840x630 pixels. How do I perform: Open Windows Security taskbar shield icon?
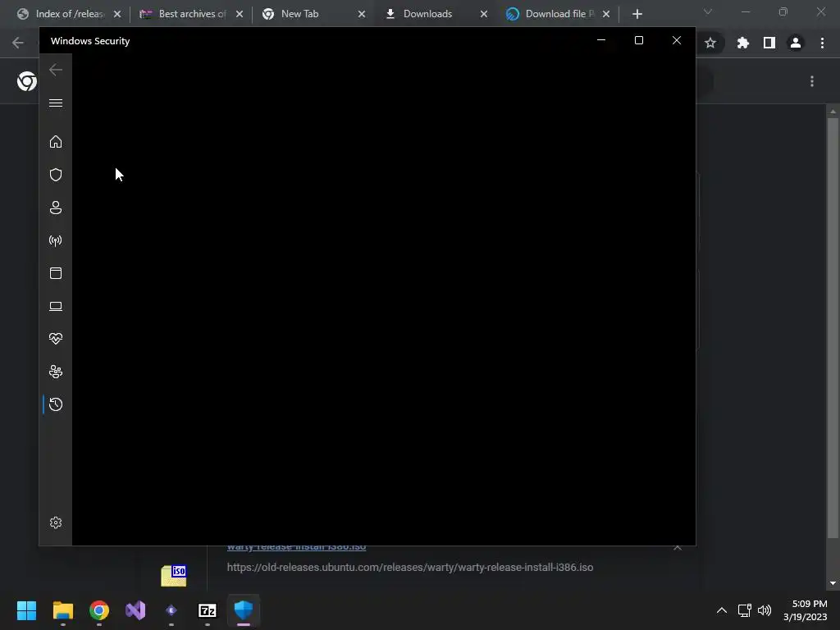(244, 610)
